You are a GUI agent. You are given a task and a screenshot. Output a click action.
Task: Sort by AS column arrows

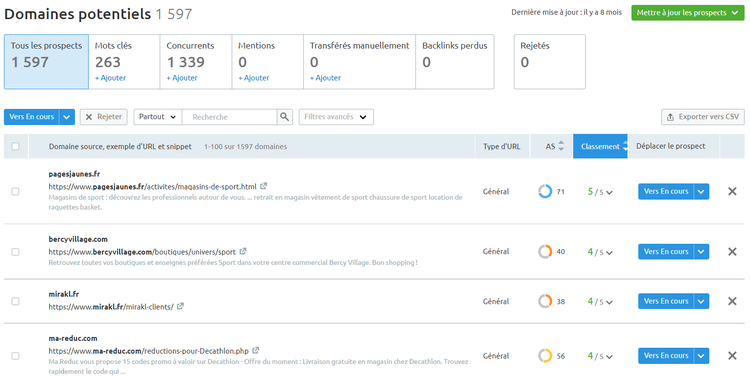tap(561, 146)
